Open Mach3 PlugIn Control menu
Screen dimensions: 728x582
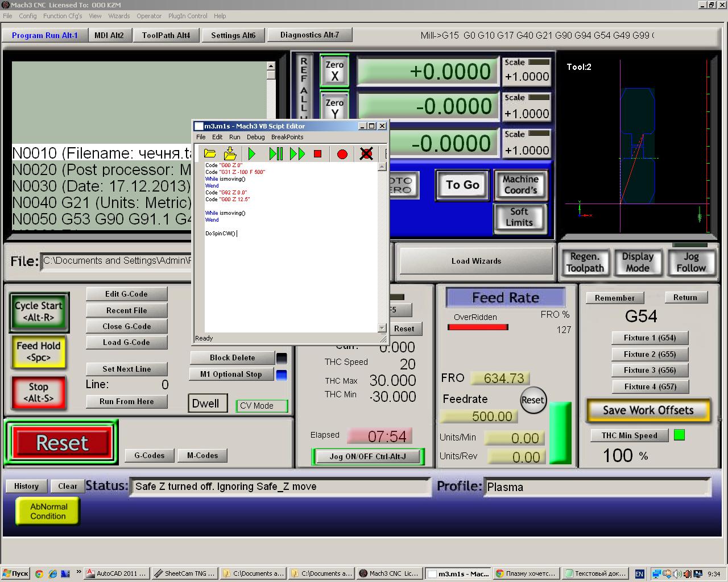(x=187, y=16)
